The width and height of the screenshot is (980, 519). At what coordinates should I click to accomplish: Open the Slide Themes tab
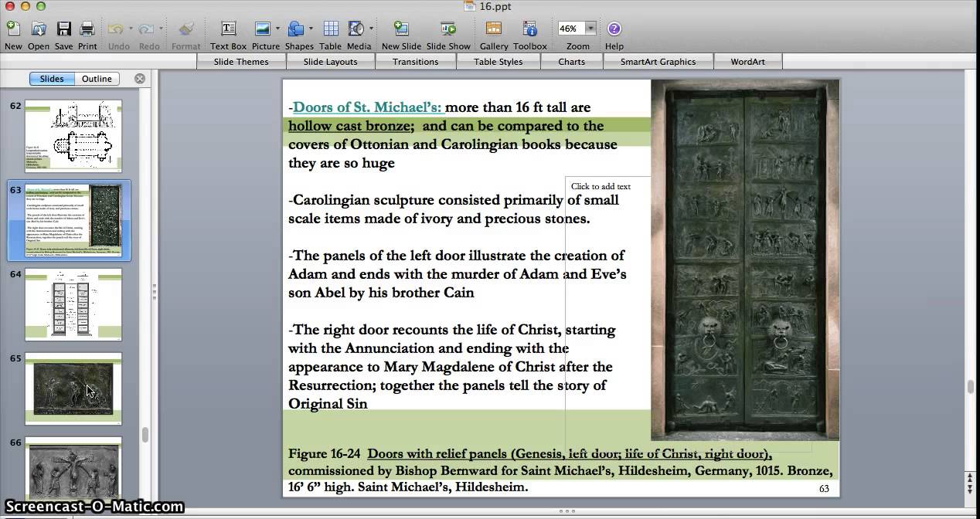(241, 62)
